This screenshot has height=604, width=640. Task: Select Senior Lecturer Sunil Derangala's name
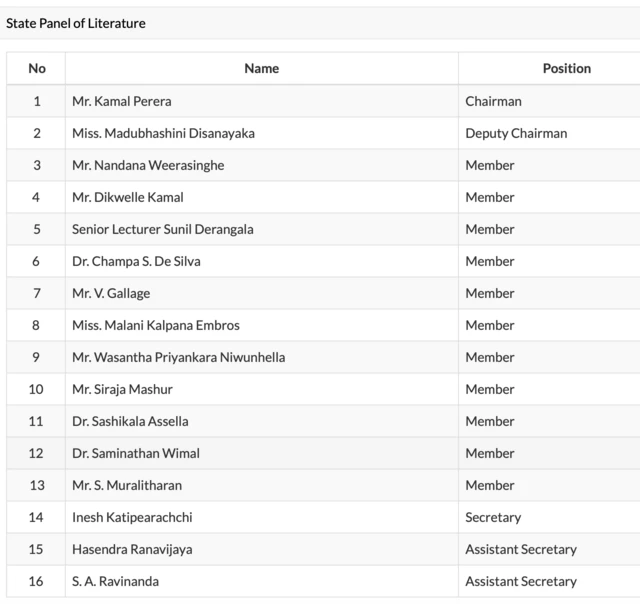click(x=163, y=229)
